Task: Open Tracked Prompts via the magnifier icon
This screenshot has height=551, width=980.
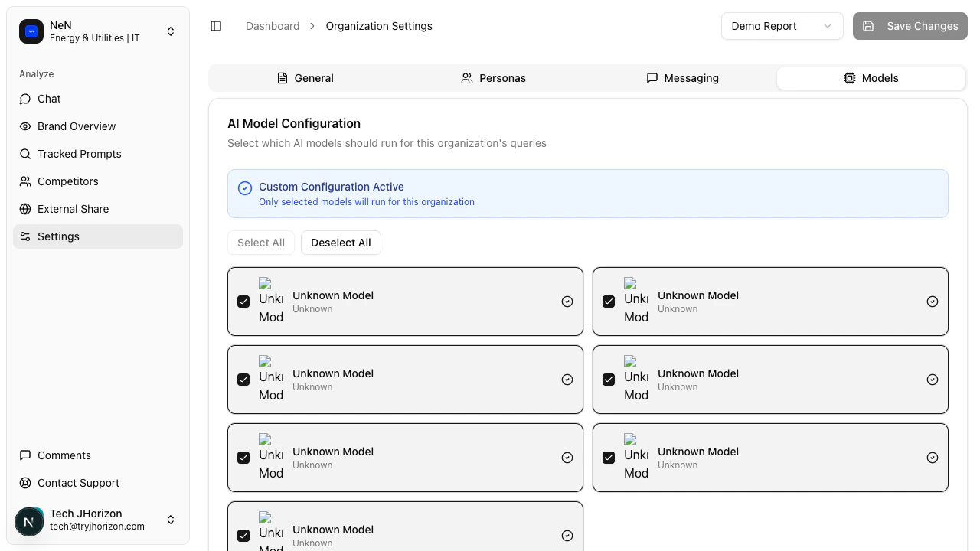Action: (25, 154)
